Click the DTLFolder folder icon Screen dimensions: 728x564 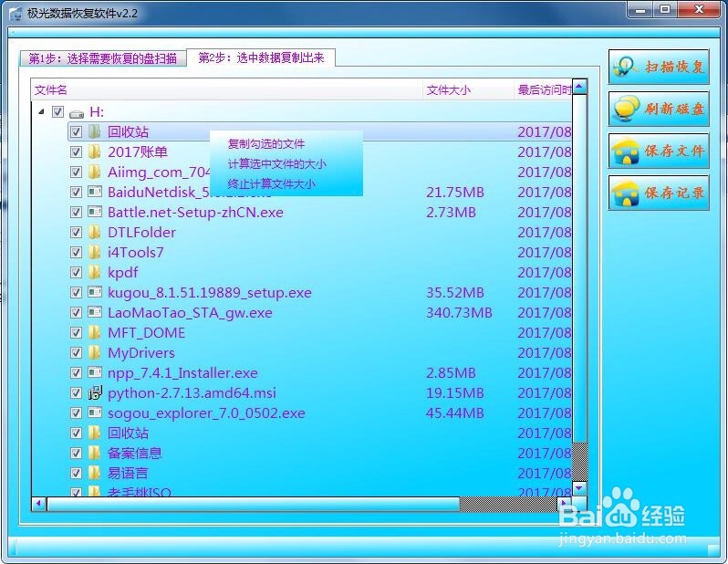click(x=94, y=232)
